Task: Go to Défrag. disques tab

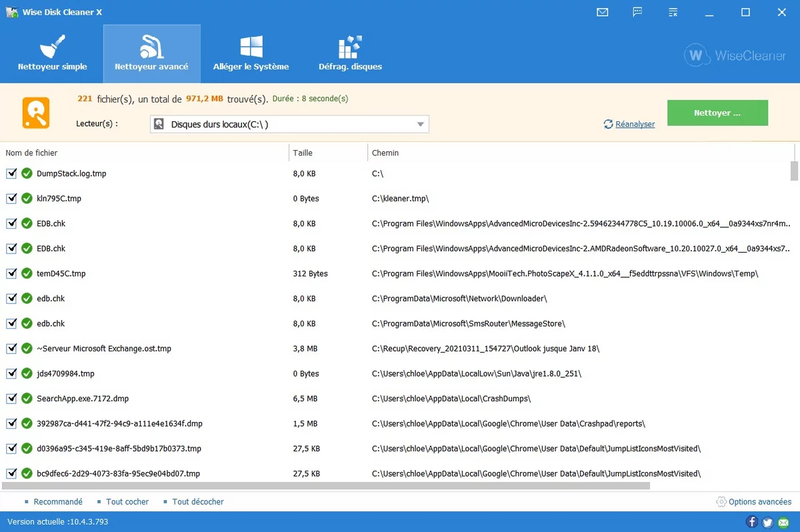Action: click(x=350, y=53)
